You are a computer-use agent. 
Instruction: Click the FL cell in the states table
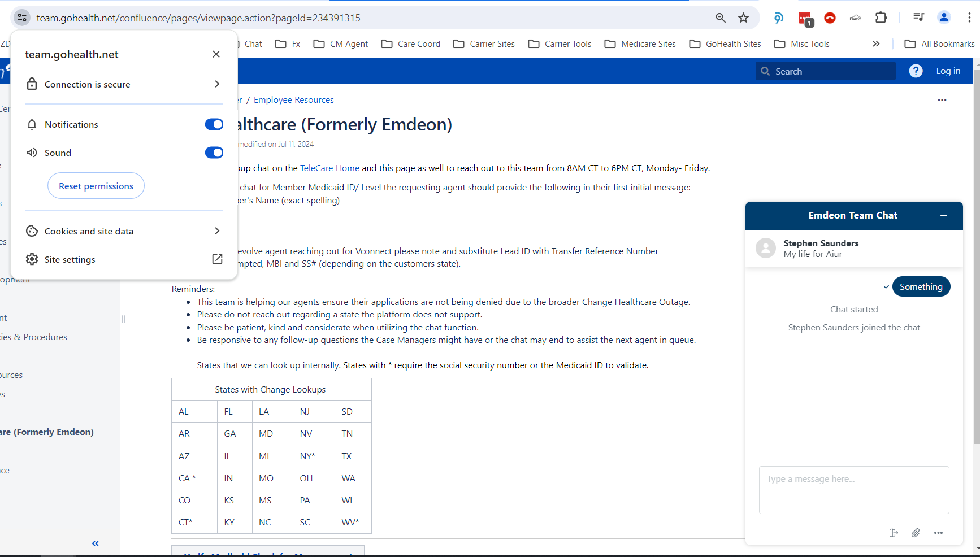(235, 412)
